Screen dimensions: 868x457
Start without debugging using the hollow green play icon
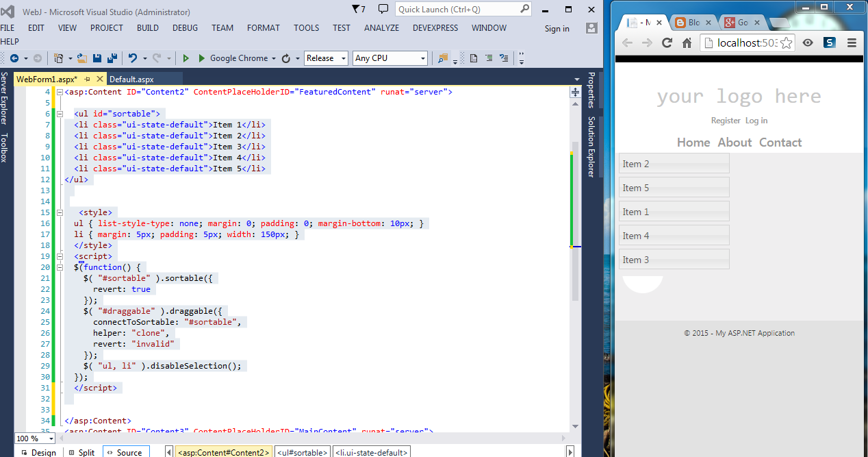tap(186, 58)
